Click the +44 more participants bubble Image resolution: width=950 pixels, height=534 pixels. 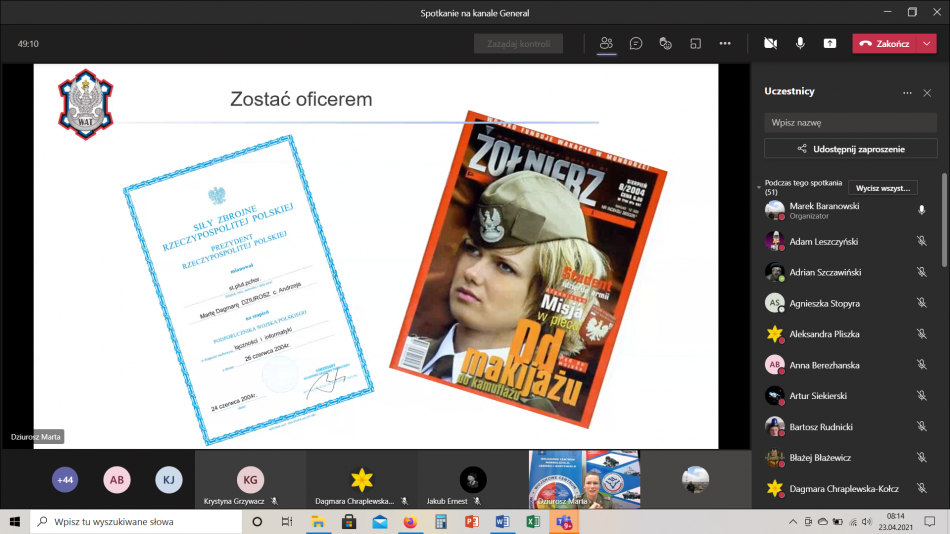(x=65, y=480)
